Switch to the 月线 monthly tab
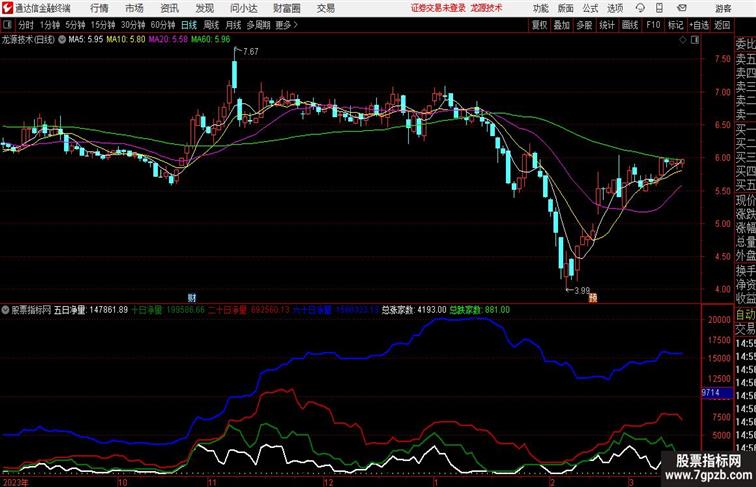Viewport: 756px width, 487px height. click(233, 25)
